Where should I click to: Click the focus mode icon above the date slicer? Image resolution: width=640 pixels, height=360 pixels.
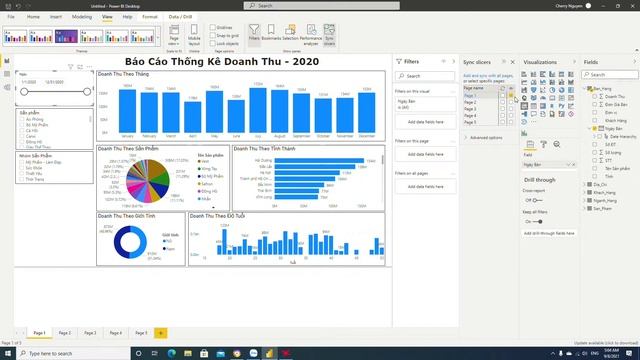coord(80,67)
